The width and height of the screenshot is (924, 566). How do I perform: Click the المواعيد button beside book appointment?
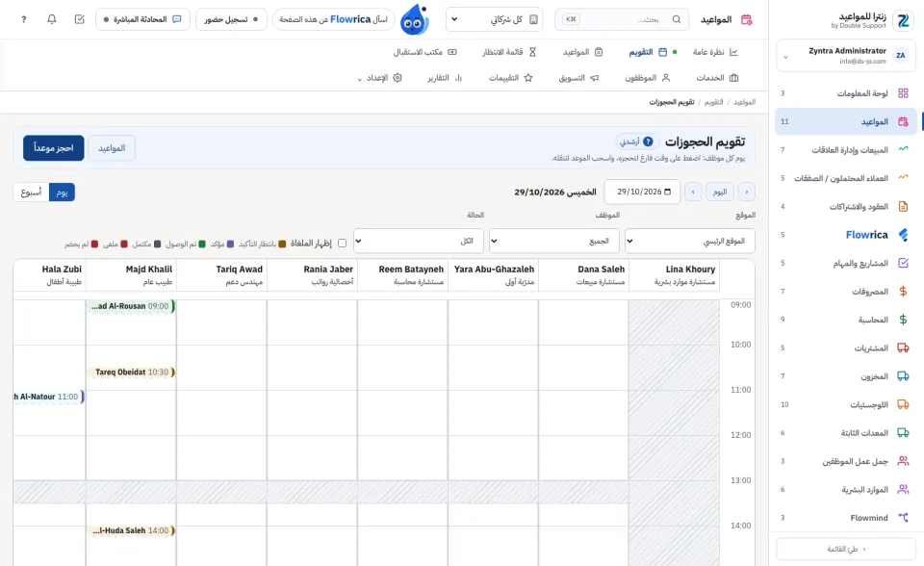click(112, 148)
